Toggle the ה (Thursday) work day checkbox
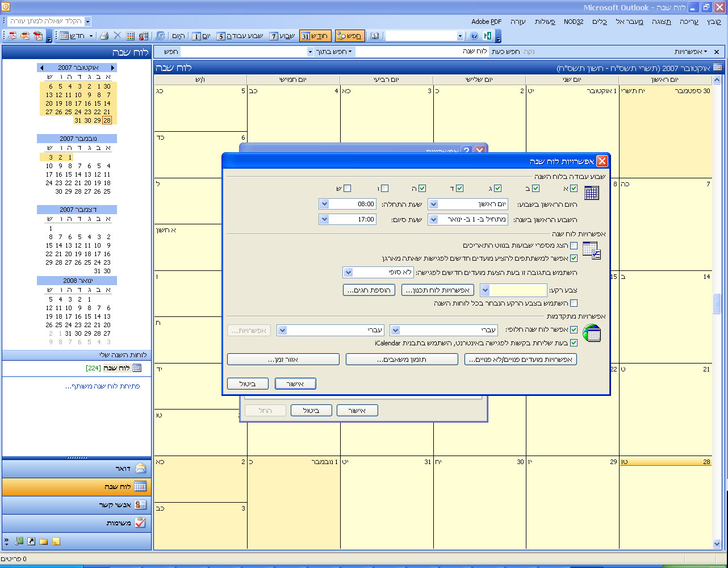Screen dimensions: 728x568 click(422, 189)
